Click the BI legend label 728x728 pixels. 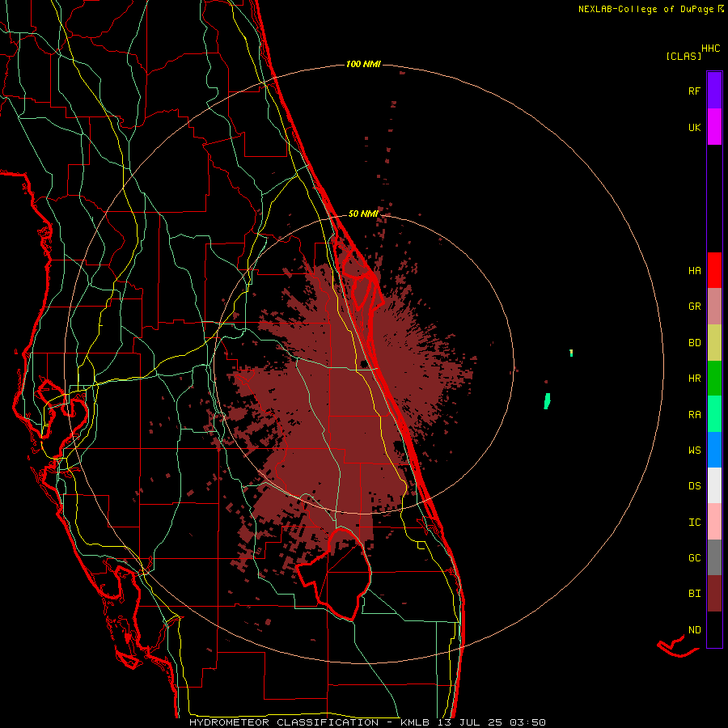(x=695, y=594)
